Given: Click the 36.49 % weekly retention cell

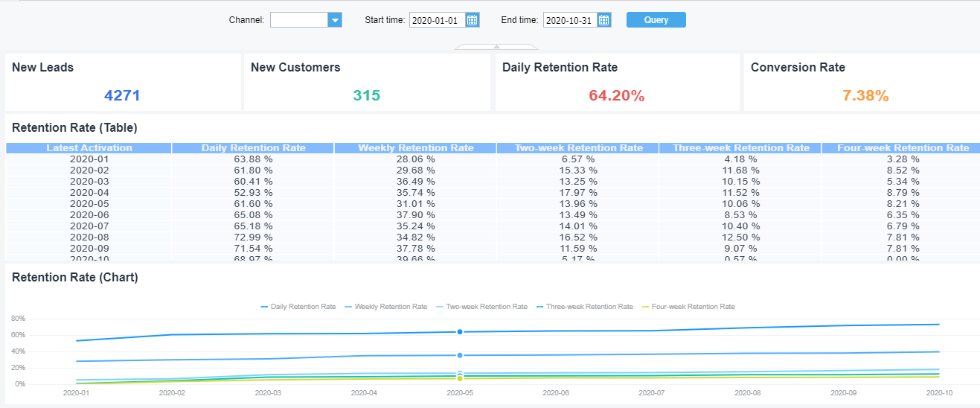Looking at the screenshot, I should [x=416, y=181].
